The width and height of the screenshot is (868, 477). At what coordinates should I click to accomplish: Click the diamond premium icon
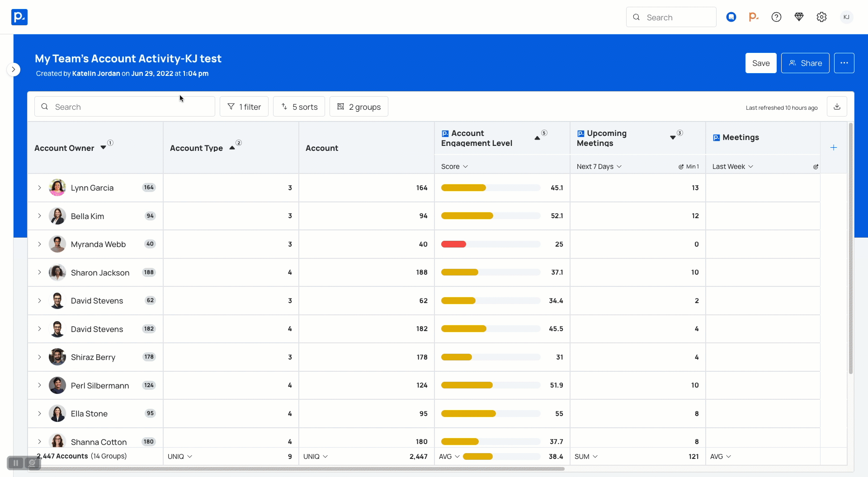click(799, 17)
